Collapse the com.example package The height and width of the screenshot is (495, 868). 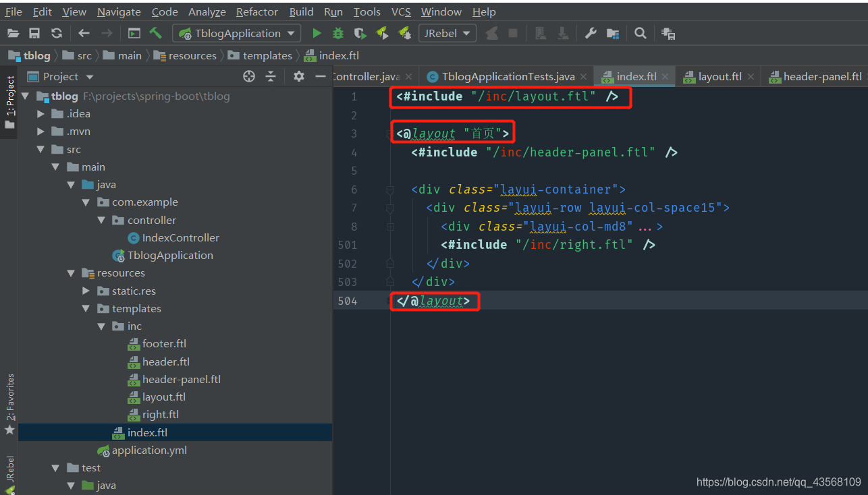86,202
